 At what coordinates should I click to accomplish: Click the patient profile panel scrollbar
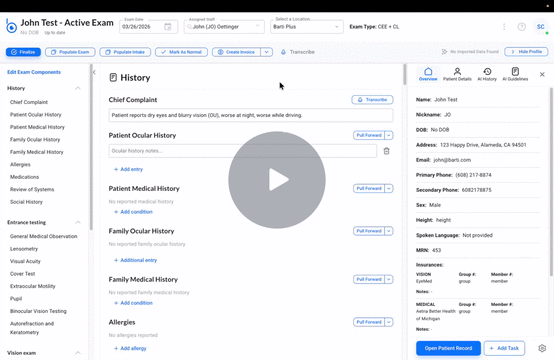tap(551, 182)
